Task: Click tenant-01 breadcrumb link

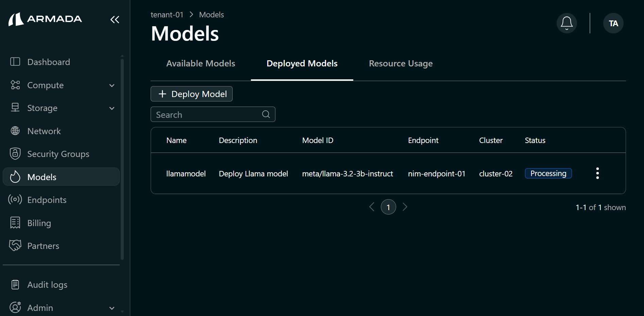Action: pos(167,15)
